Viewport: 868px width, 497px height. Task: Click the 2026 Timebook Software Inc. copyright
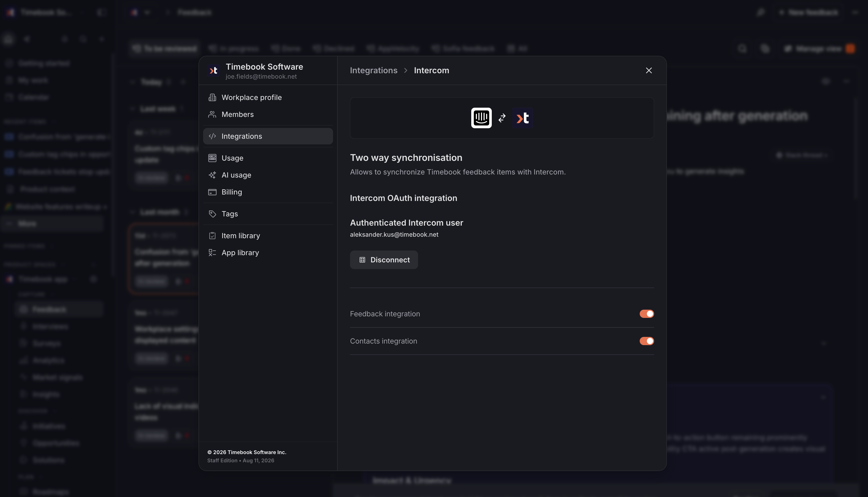point(247,452)
